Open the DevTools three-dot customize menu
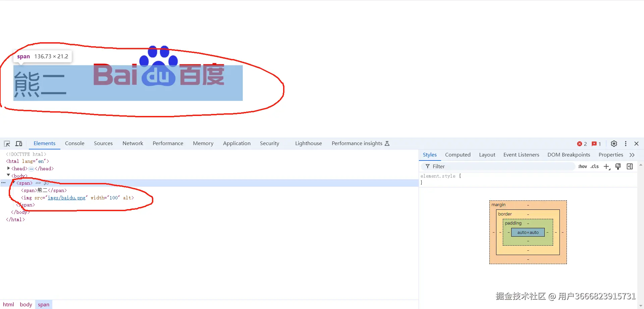 click(626, 143)
